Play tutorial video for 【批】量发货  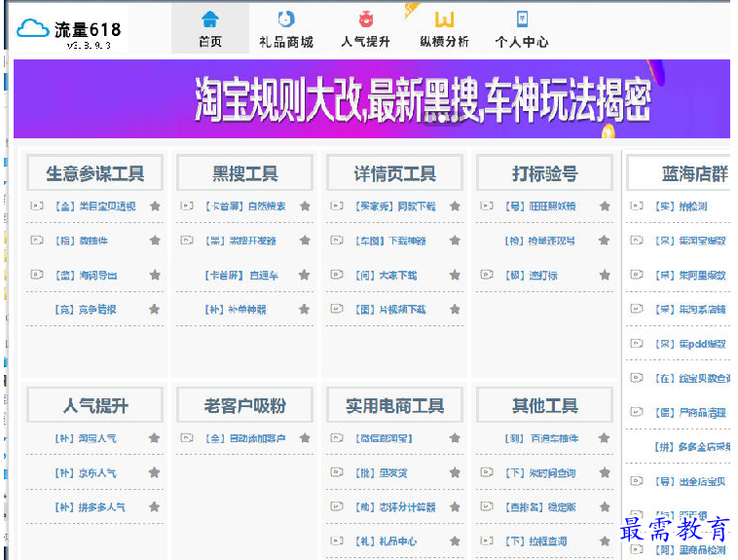pyautogui.click(x=337, y=472)
